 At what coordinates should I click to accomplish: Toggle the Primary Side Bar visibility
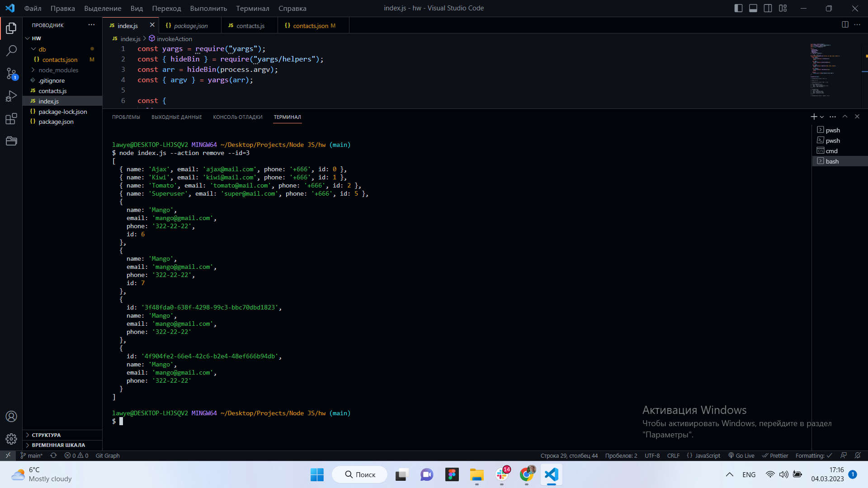738,8
